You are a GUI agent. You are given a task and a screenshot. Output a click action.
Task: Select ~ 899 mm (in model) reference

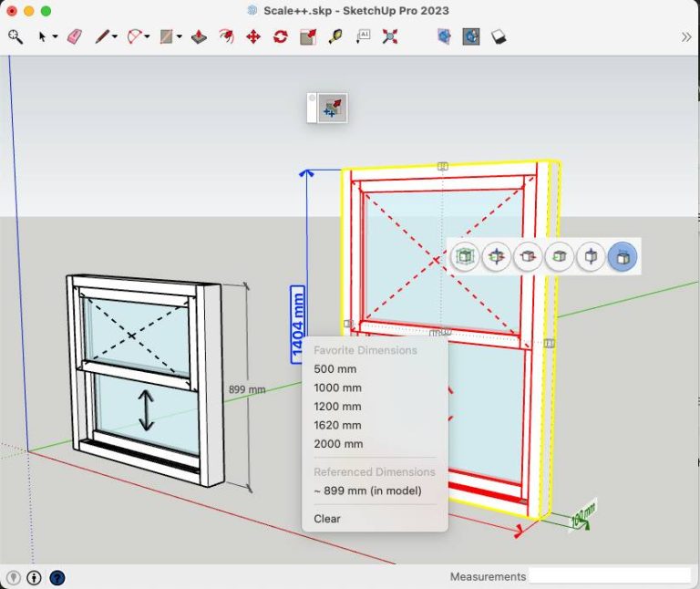[x=359, y=491]
